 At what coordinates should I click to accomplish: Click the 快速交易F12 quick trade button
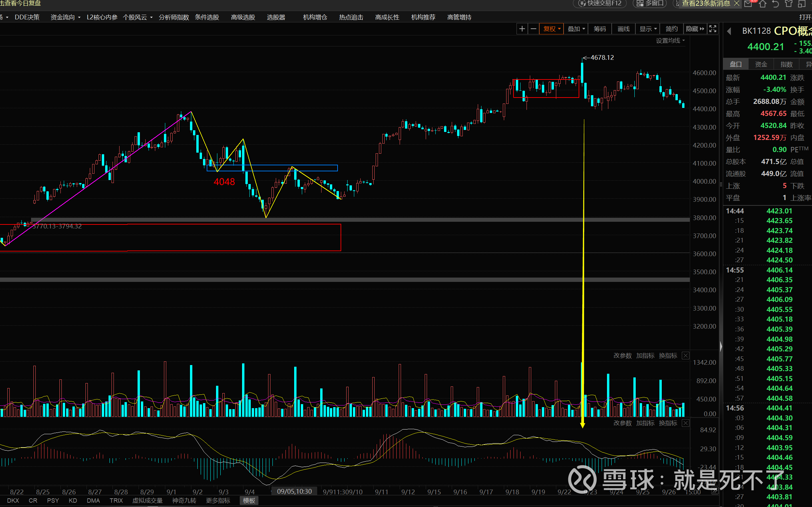click(601, 3)
